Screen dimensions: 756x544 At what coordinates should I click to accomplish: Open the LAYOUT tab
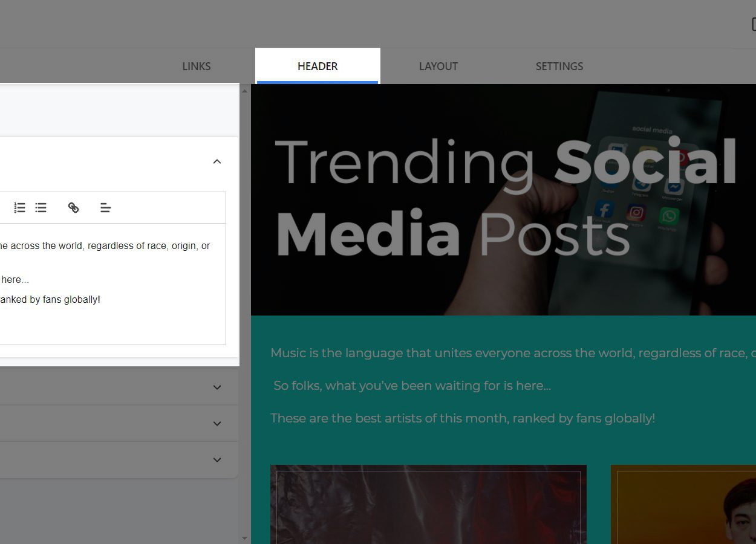[438, 66]
